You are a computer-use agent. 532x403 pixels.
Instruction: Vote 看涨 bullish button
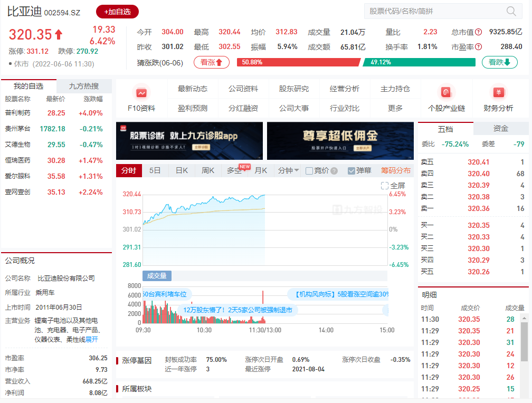(x=211, y=62)
